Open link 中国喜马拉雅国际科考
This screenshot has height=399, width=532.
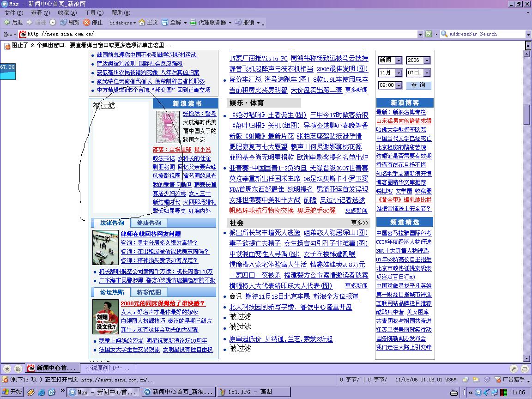pyautogui.click(x=404, y=233)
